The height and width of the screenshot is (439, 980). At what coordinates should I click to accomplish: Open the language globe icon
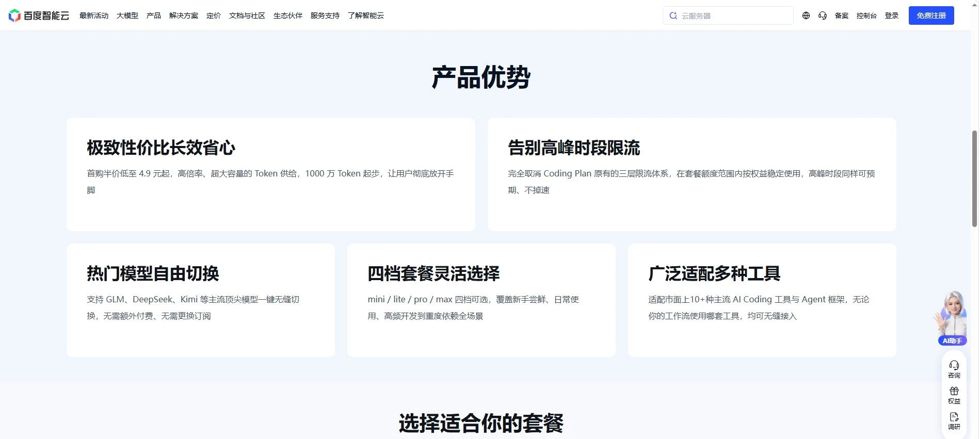(806, 15)
